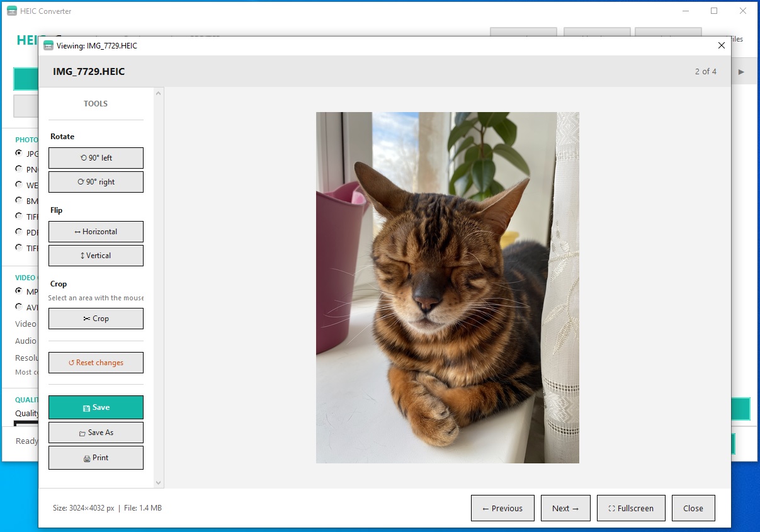Click the Close button in the viewer footer
760x532 pixels.
(693, 508)
